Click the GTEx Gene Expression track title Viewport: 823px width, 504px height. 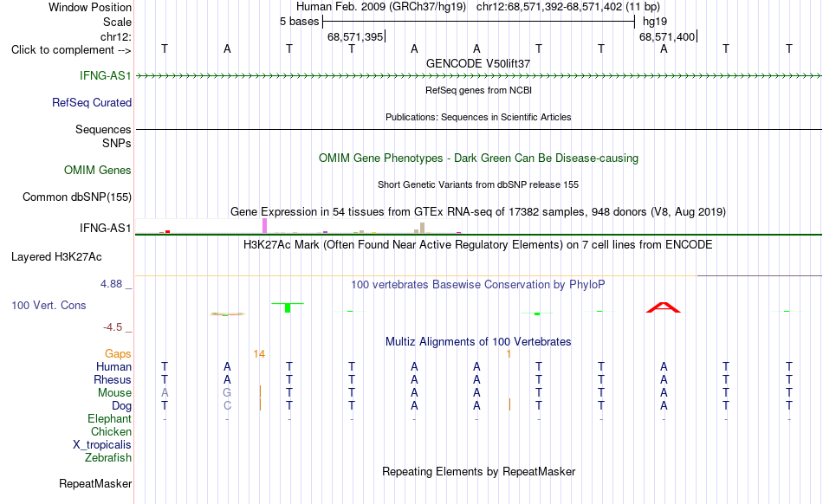[478, 212]
